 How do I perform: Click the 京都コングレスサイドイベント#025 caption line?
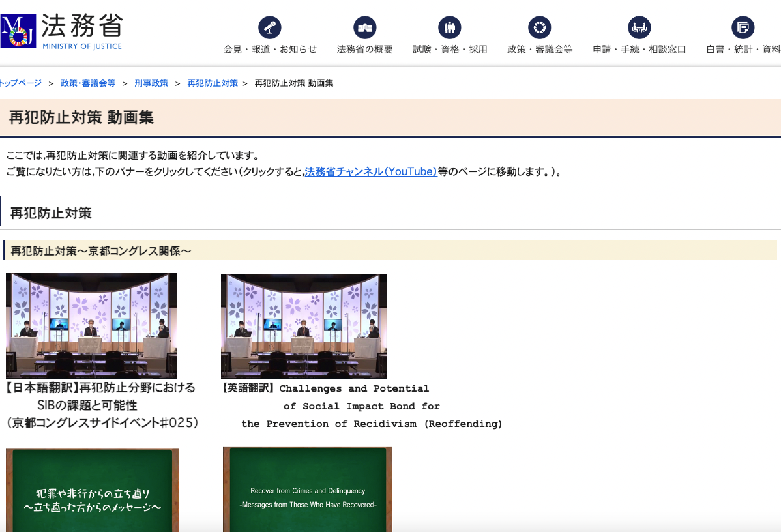point(103,423)
